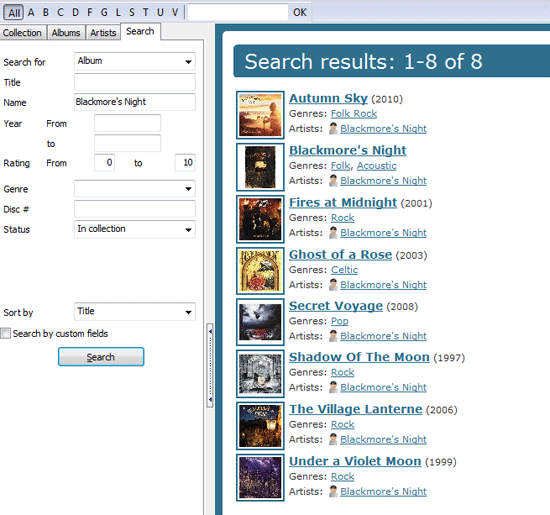Click the Folk genre link
Image resolution: width=550 pixels, height=515 pixels.
341,166
